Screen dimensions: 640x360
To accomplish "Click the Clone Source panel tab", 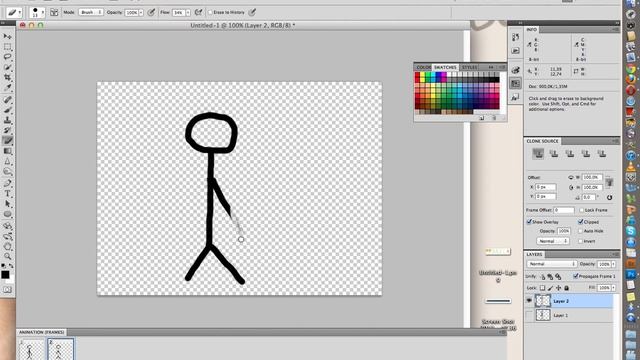I will pos(542,141).
